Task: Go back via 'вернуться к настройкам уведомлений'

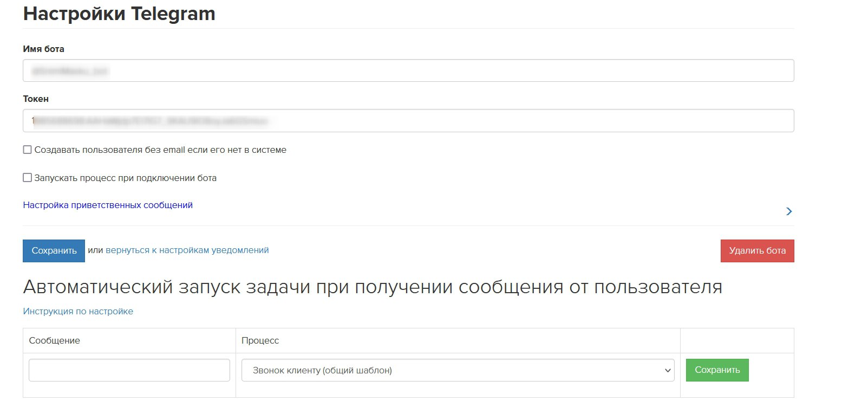Action: tap(187, 250)
